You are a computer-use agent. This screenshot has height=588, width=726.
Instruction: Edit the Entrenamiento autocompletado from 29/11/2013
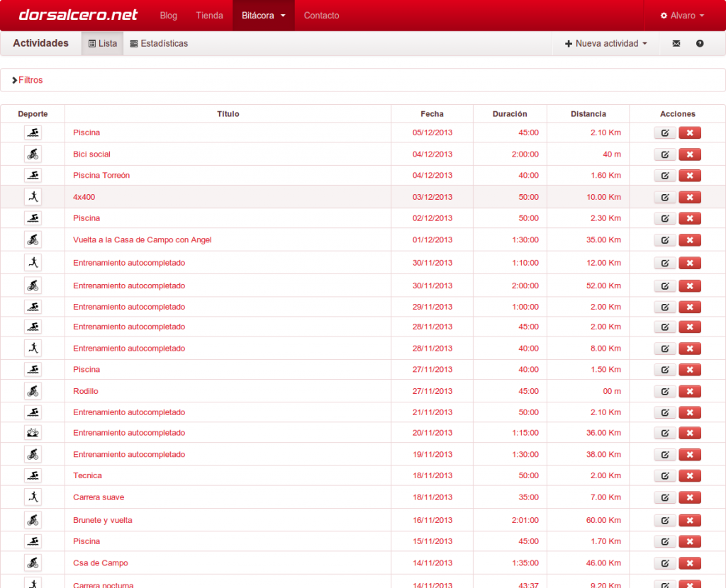click(665, 307)
